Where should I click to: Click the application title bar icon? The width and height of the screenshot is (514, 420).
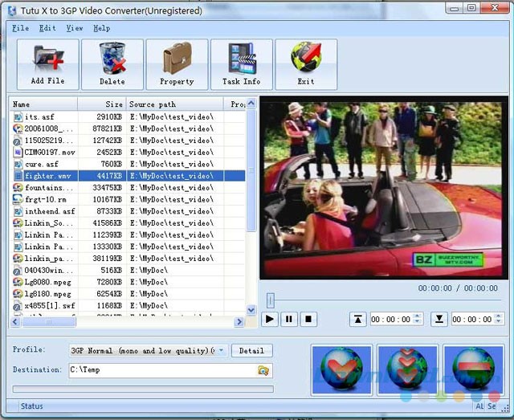point(13,10)
